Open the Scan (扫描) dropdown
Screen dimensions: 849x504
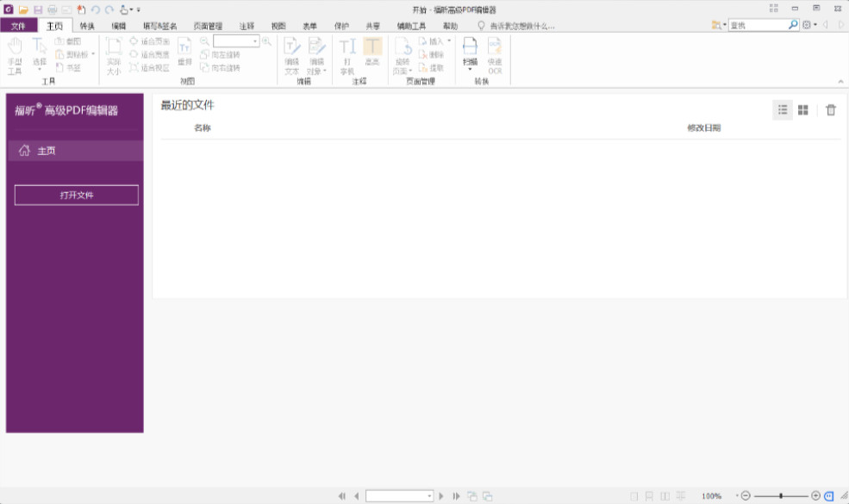pyautogui.click(x=470, y=69)
